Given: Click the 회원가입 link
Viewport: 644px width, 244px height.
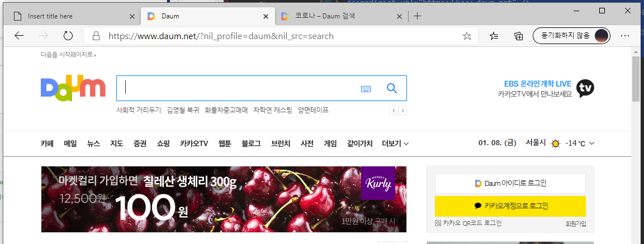Looking at the screenshot, I should [x=576, y=224].
